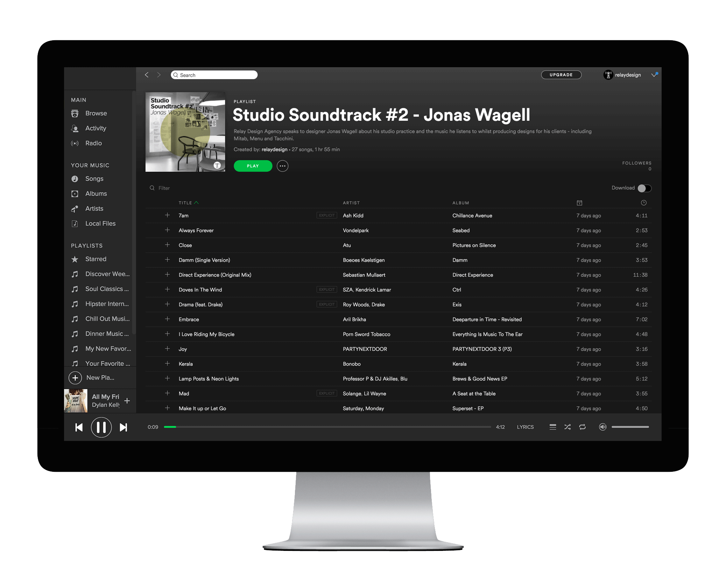Open the My New Favorites playlist
The width and height of the screenshot is (726, 588).
tap(108, 349)
